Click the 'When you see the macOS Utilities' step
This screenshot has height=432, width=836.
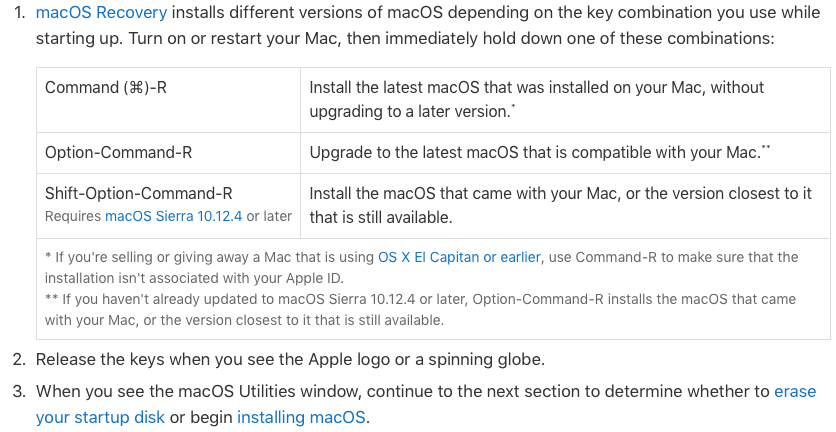[x=425, y=404]
